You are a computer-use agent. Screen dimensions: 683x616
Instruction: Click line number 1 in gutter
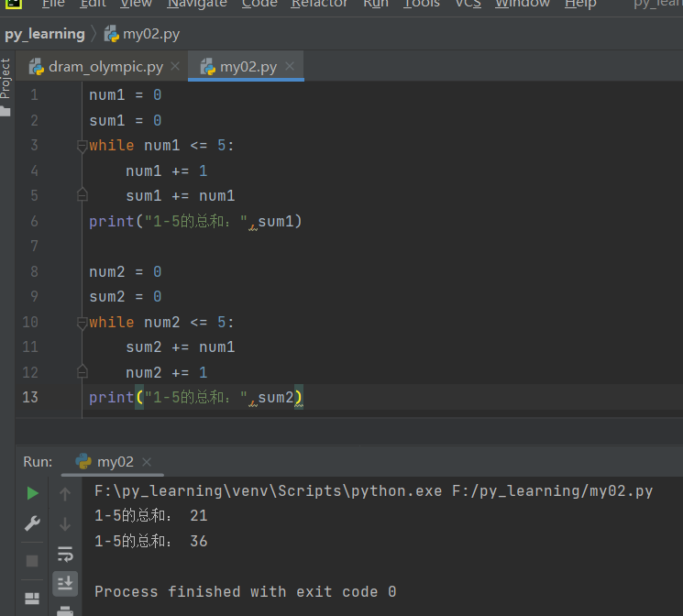click(x=34, y=95)
